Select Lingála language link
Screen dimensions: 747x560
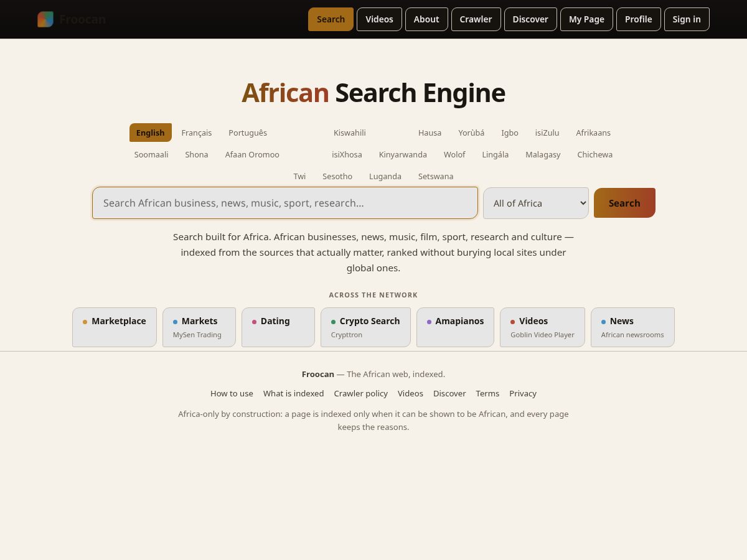click(496, 154)
